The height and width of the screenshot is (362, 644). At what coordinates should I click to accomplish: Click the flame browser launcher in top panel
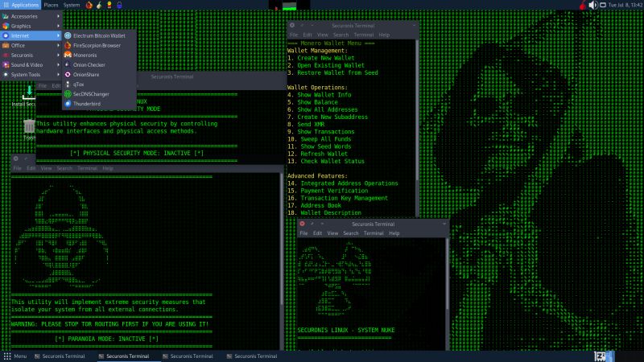coord(89,5)
